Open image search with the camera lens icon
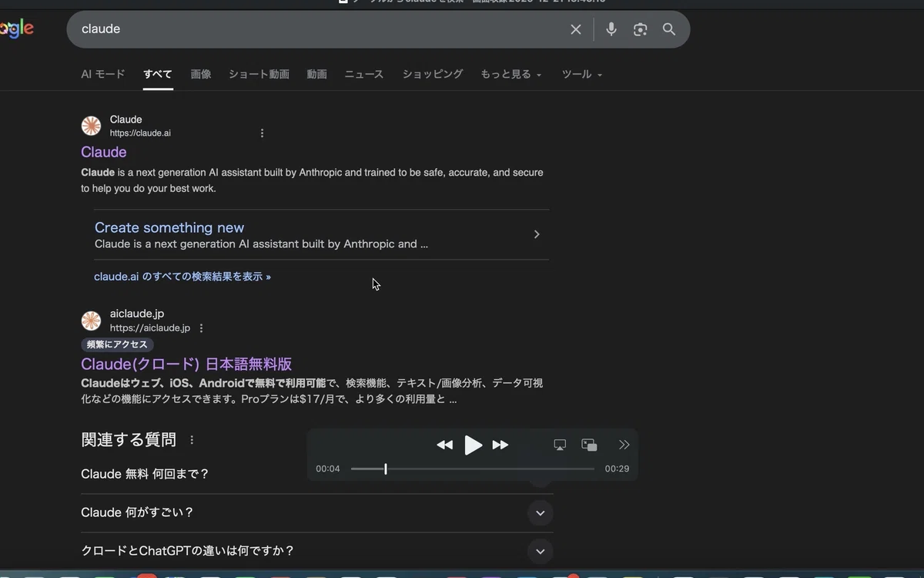The image size is (924, 578). coord(640,29)
